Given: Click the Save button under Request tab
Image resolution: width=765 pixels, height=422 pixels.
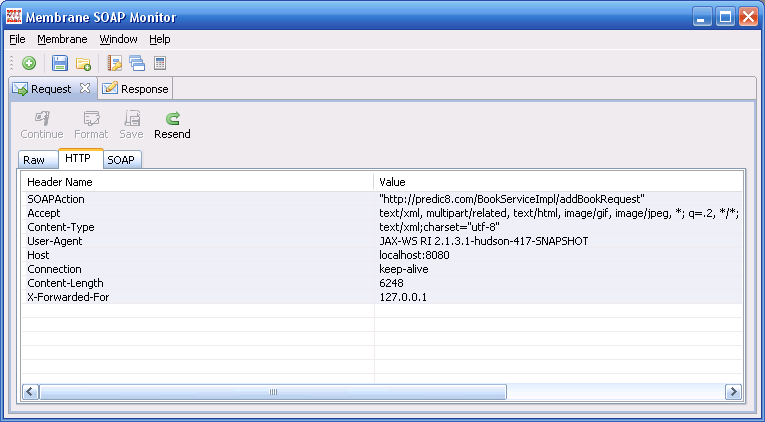Looking at the screenshot, I should pyautogui.click(x=131, y=125).
